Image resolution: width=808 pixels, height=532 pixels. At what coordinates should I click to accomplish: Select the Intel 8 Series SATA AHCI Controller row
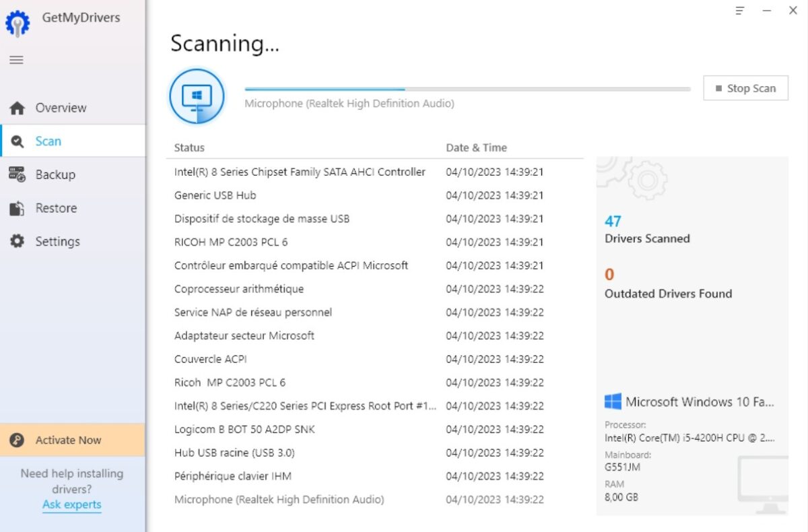(374, 172)
